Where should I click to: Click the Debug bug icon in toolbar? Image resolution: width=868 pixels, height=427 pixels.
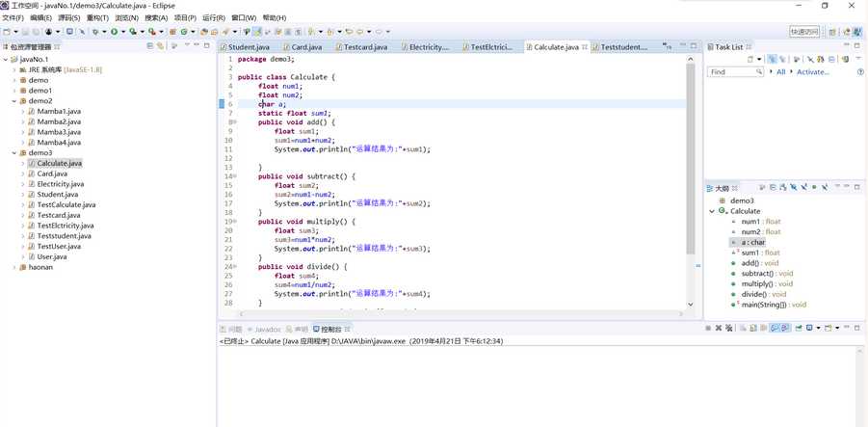[x=95, y=32]
